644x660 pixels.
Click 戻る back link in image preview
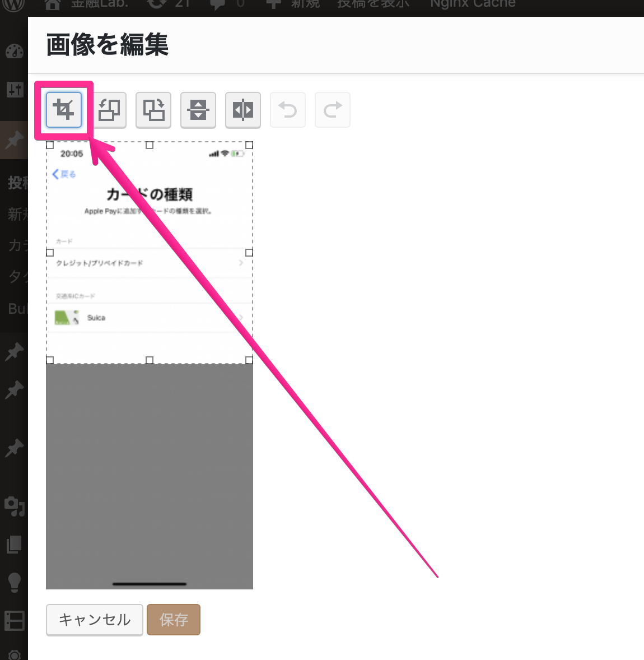[64, 174]
